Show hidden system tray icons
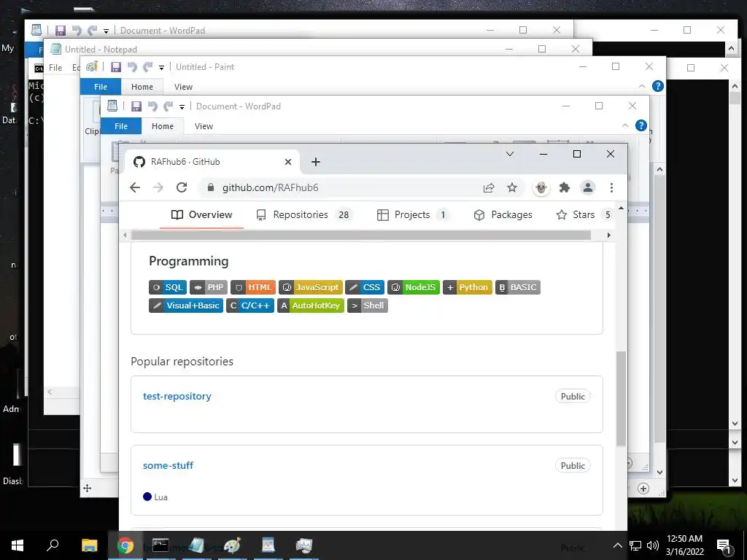 coord(617,545)
